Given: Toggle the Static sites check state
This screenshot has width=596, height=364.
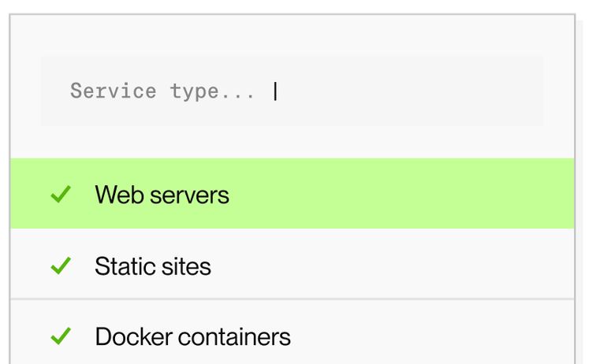Looking at the screenshot, I should click(61, 266).
